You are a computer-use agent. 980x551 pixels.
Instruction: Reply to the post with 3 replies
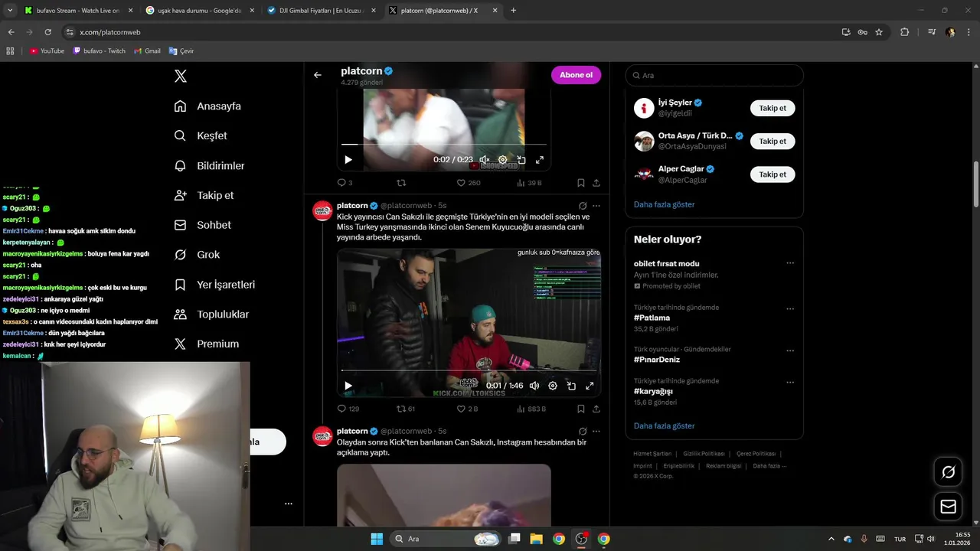345,183
